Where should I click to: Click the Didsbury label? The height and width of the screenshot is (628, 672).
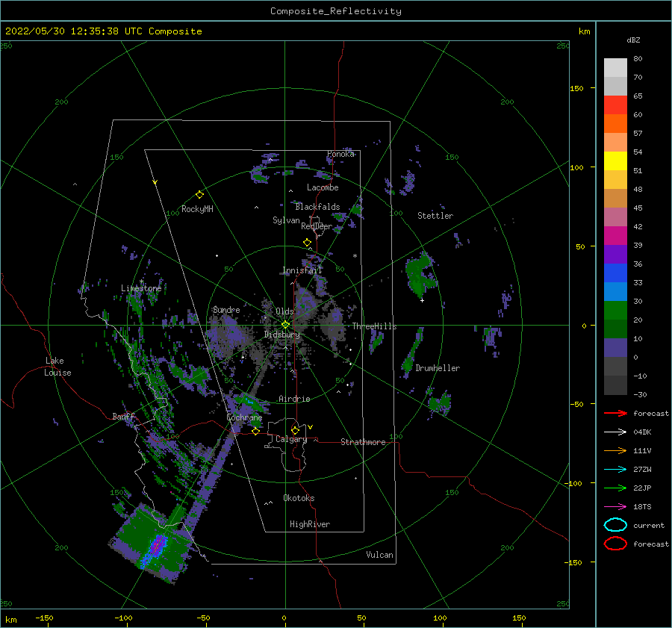pos(282,335)
